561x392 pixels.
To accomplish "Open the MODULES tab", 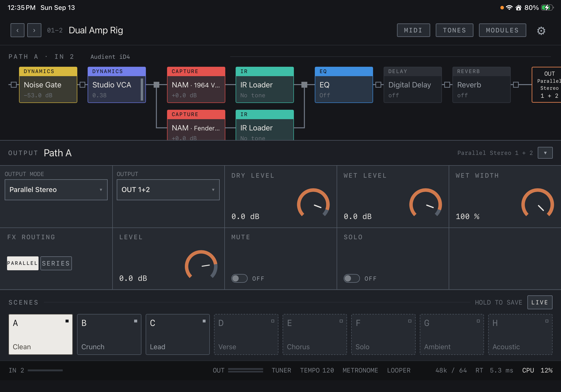I will pyautogui.click(x=502, y=30).
